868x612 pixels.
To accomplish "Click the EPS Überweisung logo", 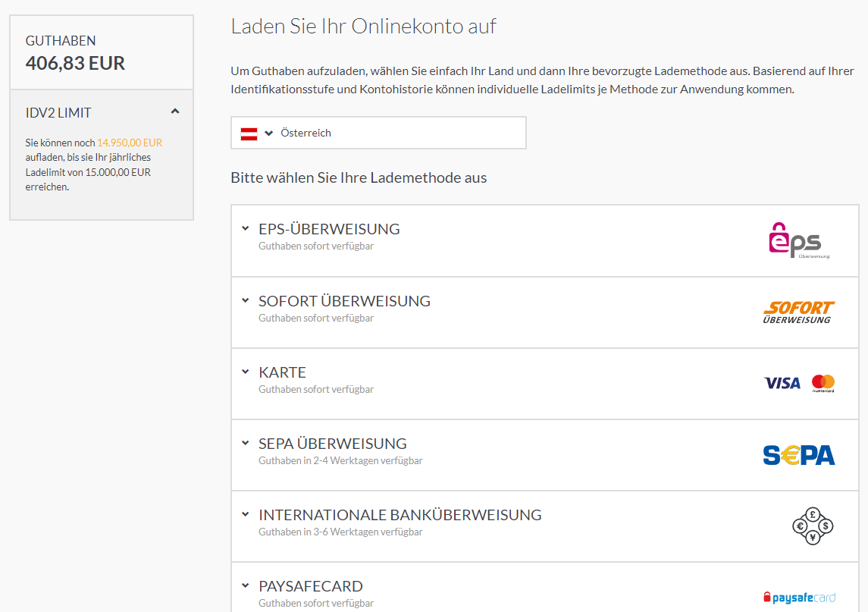I will click(799, 241).
